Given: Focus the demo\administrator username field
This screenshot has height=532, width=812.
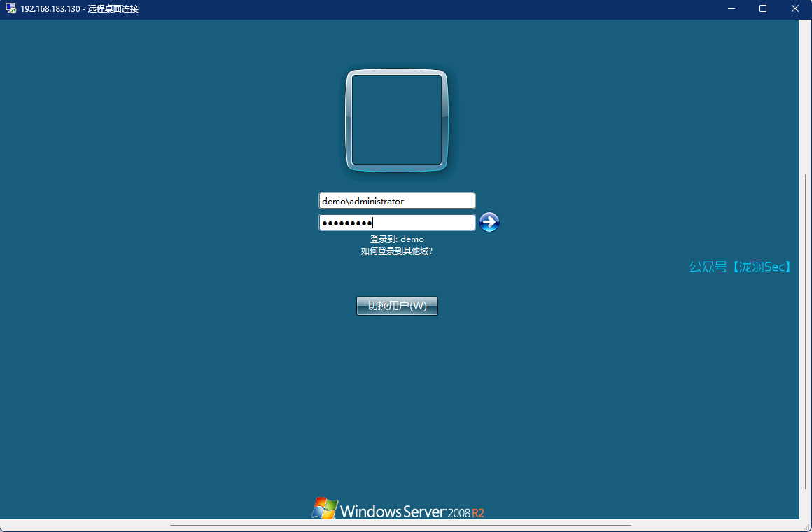Looking at the screenshot, I should [x=397, y=201].
